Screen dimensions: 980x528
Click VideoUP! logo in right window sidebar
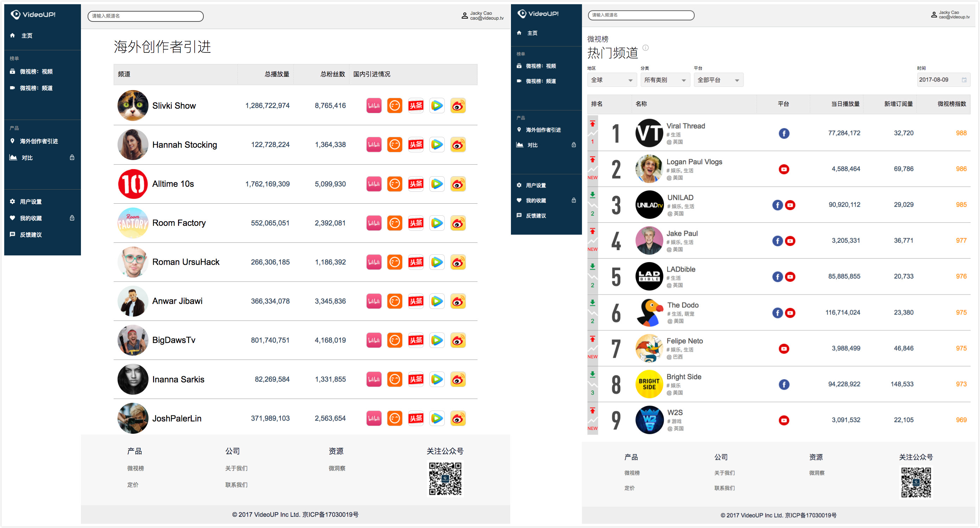pos(538,14)
